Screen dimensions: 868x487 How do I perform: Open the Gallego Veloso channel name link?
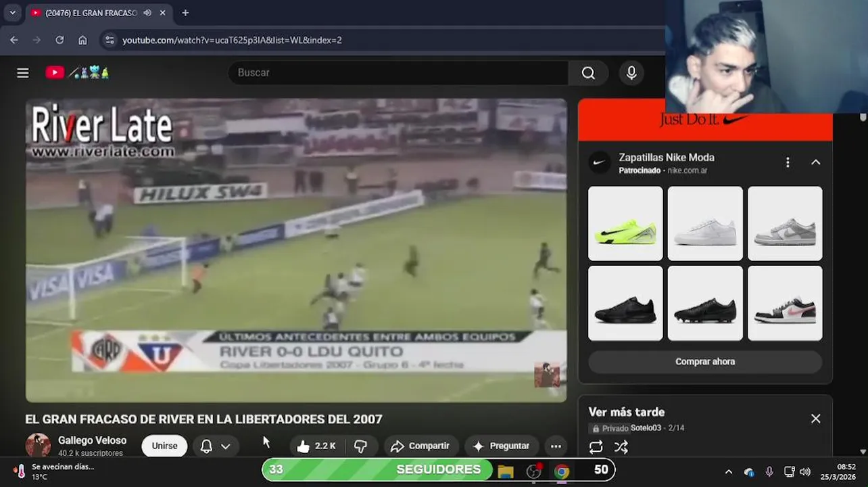(92, 440)
